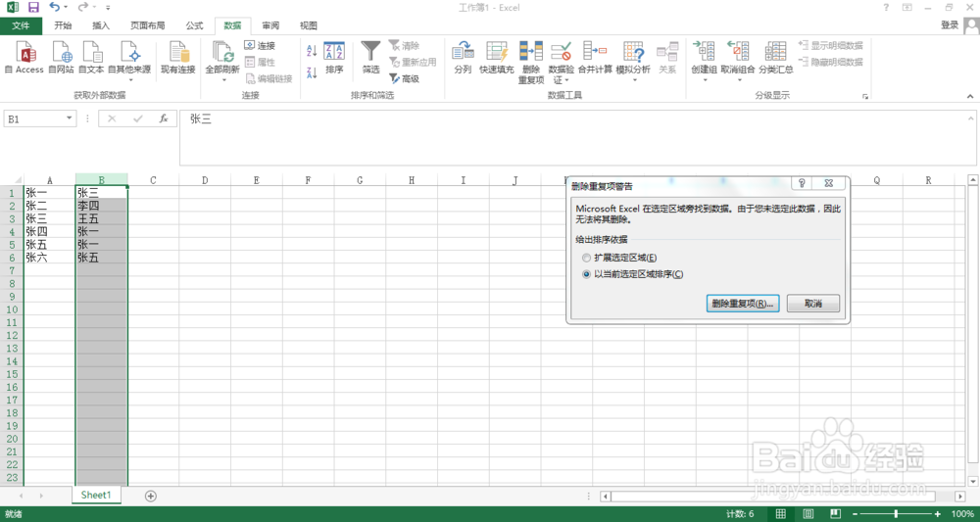The width and height of the screenshot is (980, 522).
Task: Switch to Formulas (公式) tab
Action: [194, 25]
